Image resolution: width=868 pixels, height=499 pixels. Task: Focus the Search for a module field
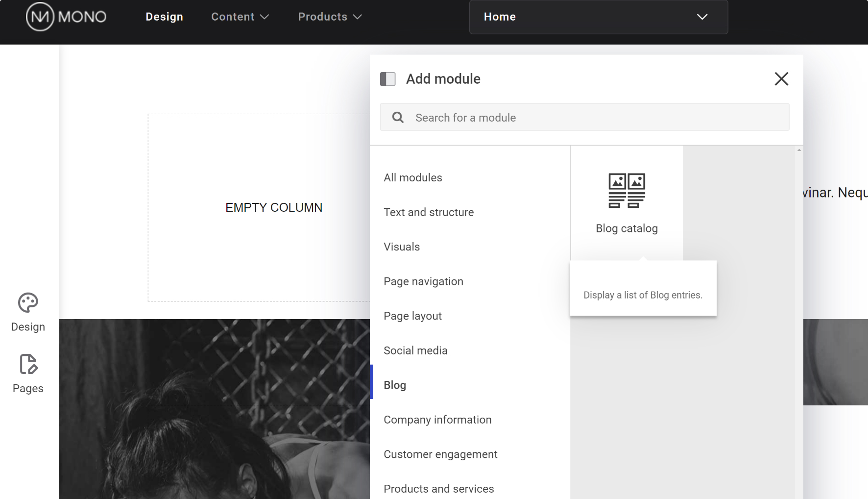584,117
